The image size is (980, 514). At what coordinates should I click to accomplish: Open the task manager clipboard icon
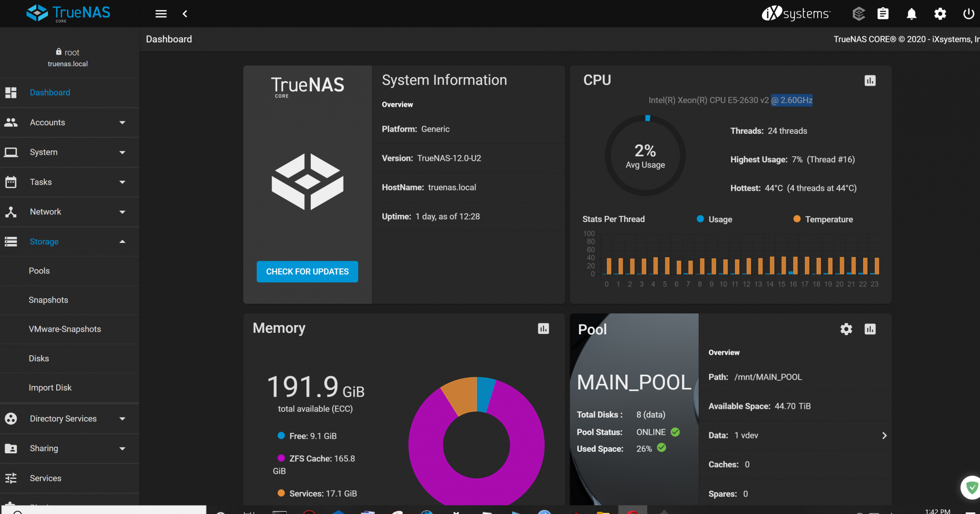coord(883,14)
